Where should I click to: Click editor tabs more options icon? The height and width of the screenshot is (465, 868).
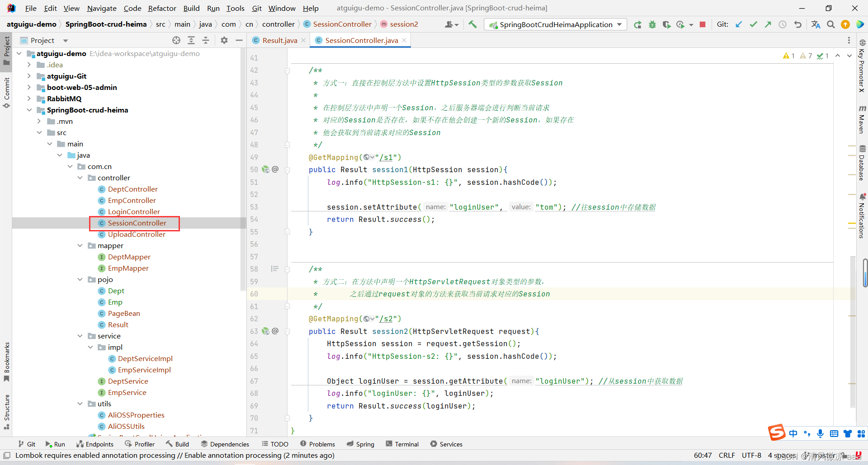[849, 40]
